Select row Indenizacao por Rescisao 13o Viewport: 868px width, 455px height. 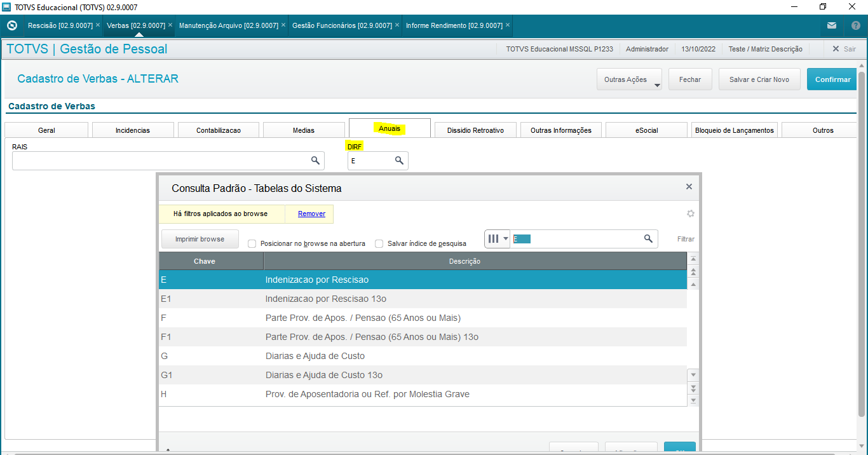[x=423, y=299]
